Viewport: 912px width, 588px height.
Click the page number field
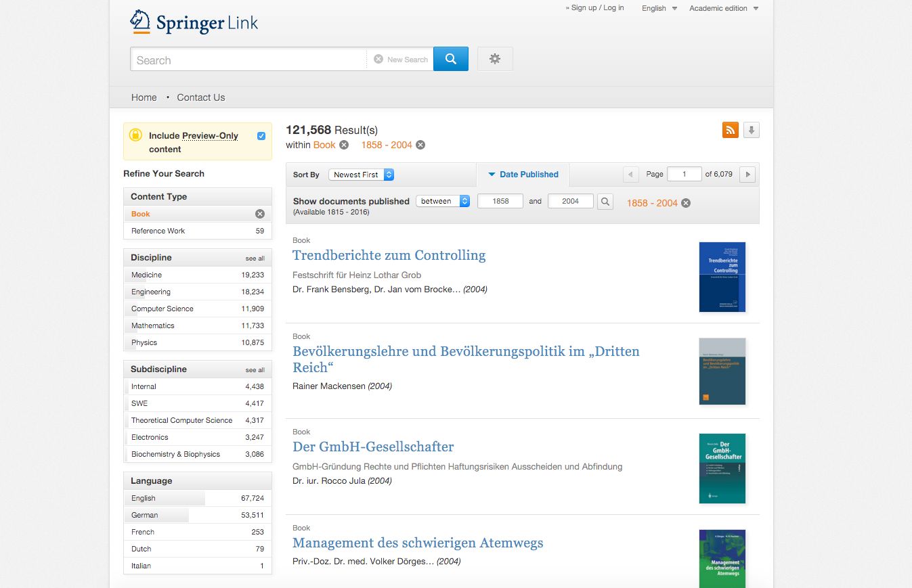pos(684,174)
